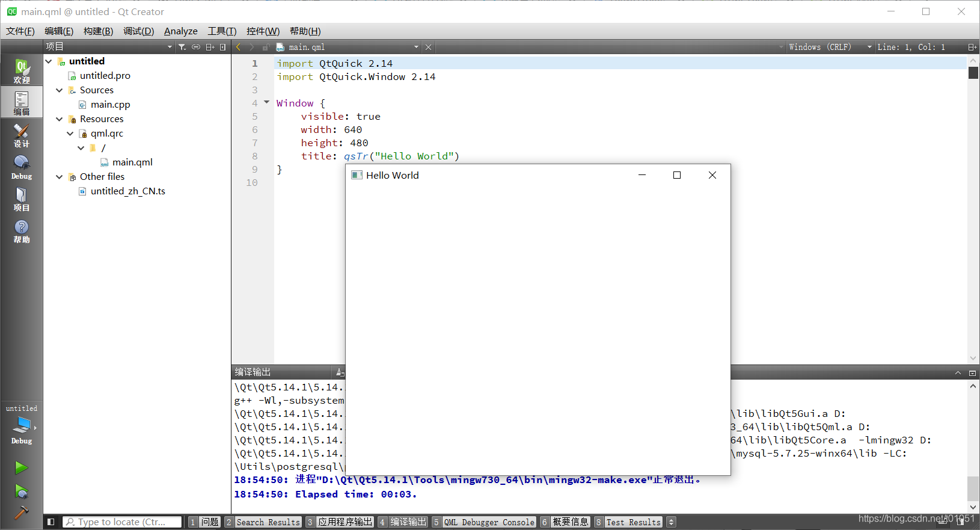Open the 构建(B) menu
The height and width of the screenshot is (530, 980).
98,31
